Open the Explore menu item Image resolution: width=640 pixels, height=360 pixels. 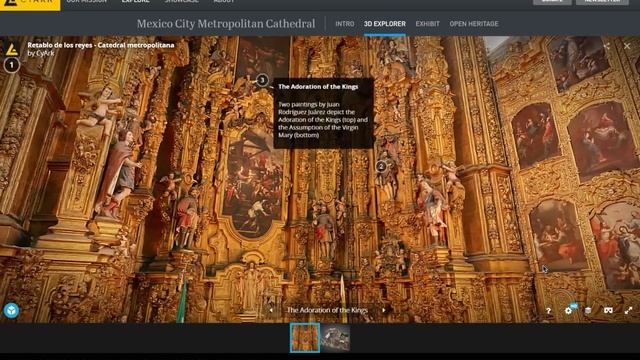tap(136, 2)
